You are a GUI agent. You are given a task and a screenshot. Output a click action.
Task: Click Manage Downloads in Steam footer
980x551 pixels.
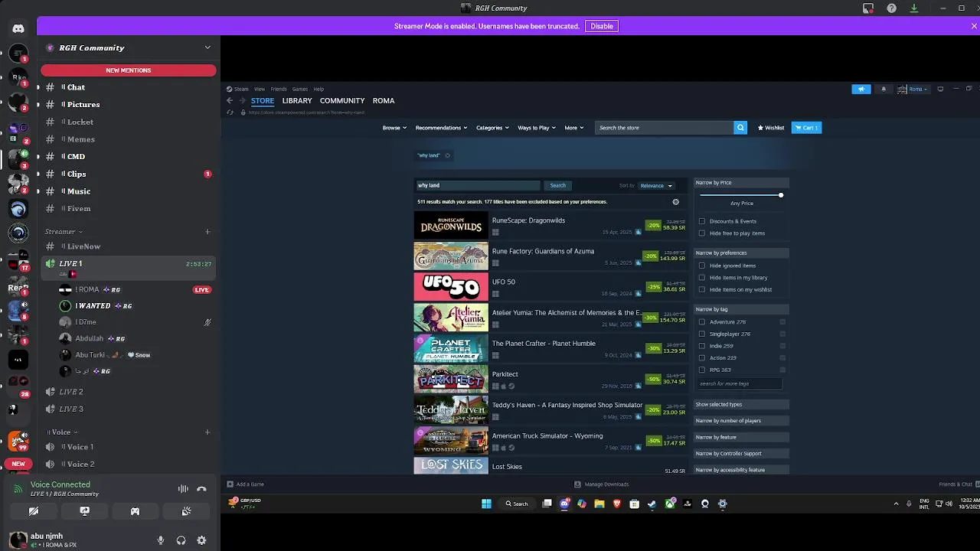pos(602,484)
